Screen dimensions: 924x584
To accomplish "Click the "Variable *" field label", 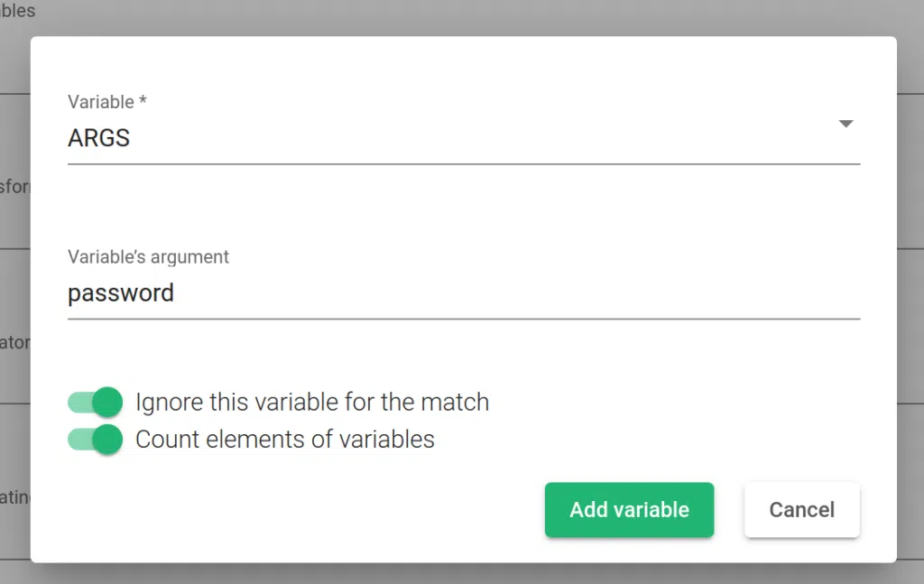I will (x=107, y=102).
